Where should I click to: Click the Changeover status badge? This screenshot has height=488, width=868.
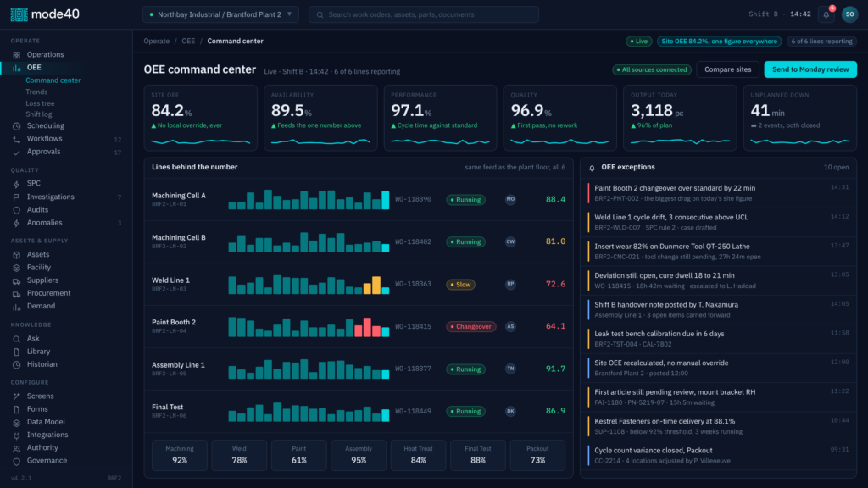(471, 326)
